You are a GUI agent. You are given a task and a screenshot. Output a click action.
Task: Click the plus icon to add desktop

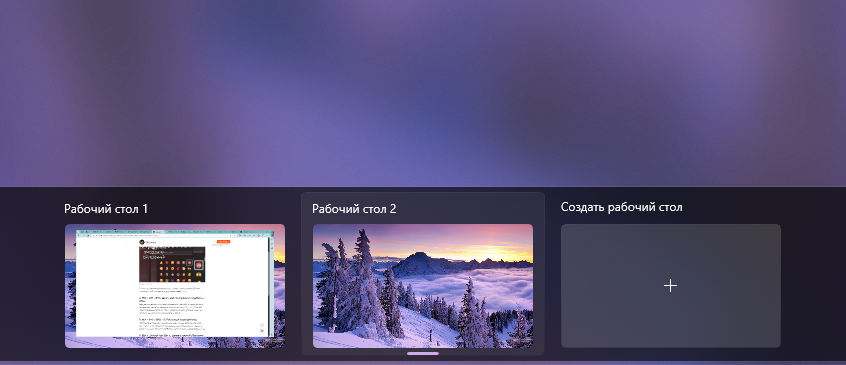tap(670, 286)
